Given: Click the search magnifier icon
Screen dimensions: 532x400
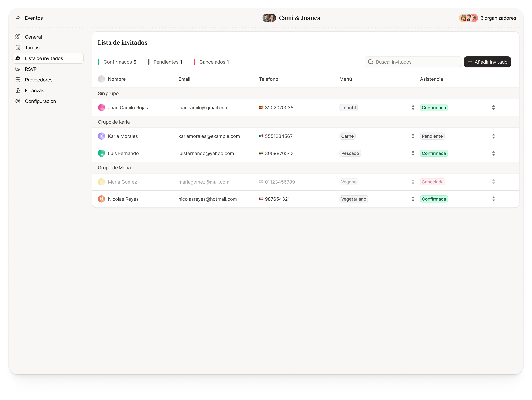Looking at the screenshot, I should (370, 62).
